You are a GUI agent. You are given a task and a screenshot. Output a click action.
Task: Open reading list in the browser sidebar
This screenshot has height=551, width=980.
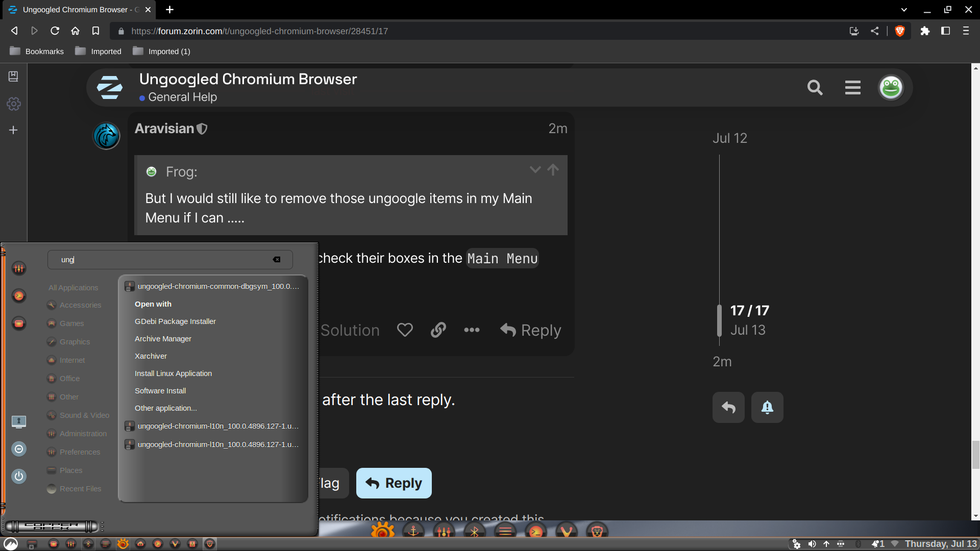13,77
